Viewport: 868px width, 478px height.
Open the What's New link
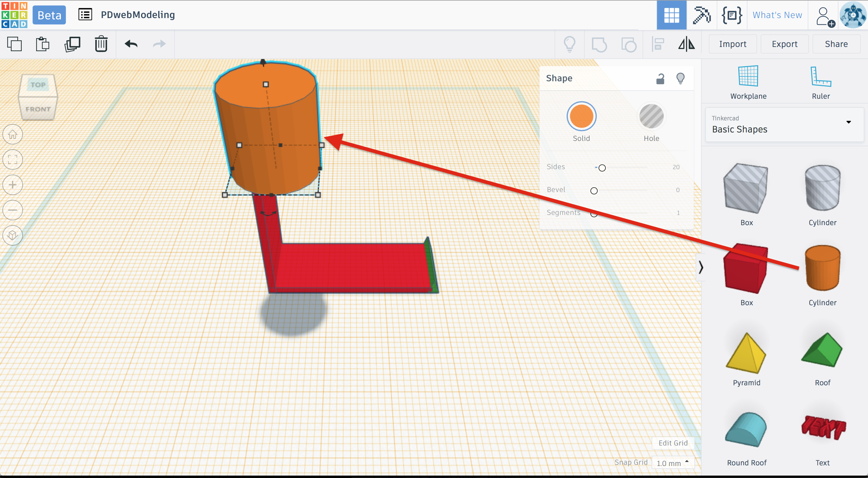pyautogui.click(x=777, y=15)
